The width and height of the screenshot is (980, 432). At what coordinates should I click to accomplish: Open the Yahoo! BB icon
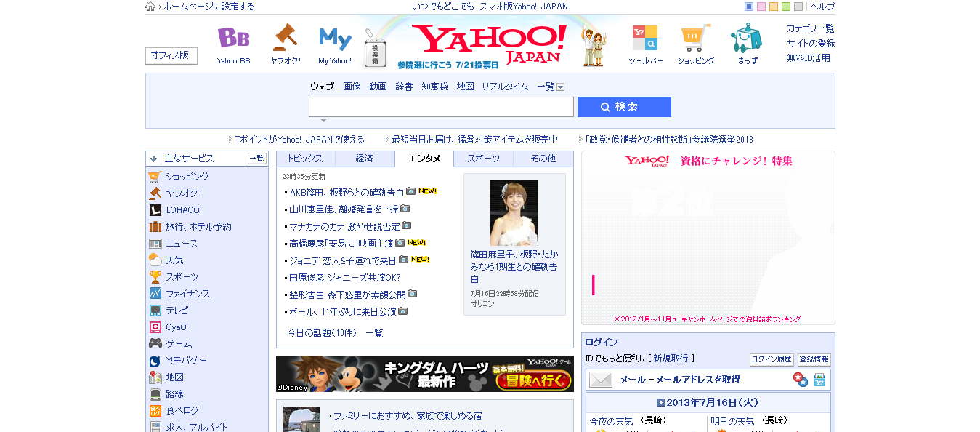pyautogui.click(x=233, y=38)
